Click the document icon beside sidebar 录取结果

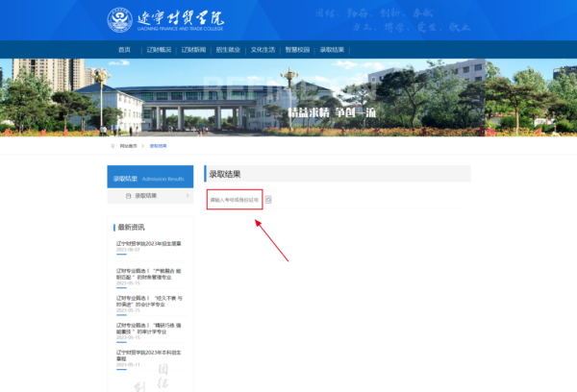pyautogui.click(x=127, y=195)
